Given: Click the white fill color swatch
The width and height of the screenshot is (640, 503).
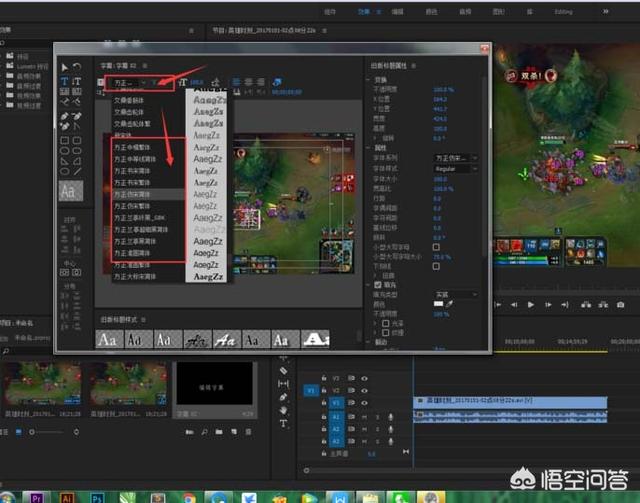Looking at the screenshot, I should point(437,303).
